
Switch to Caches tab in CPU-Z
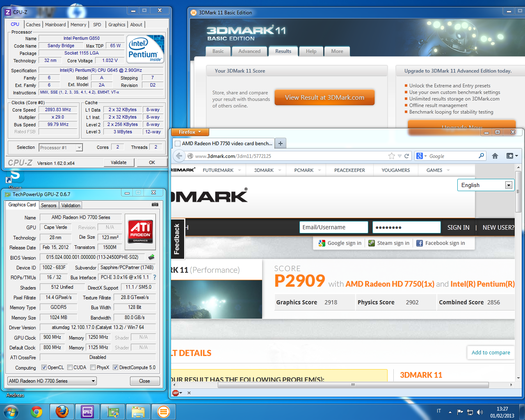pyautogui.click(x=33, y=25)
